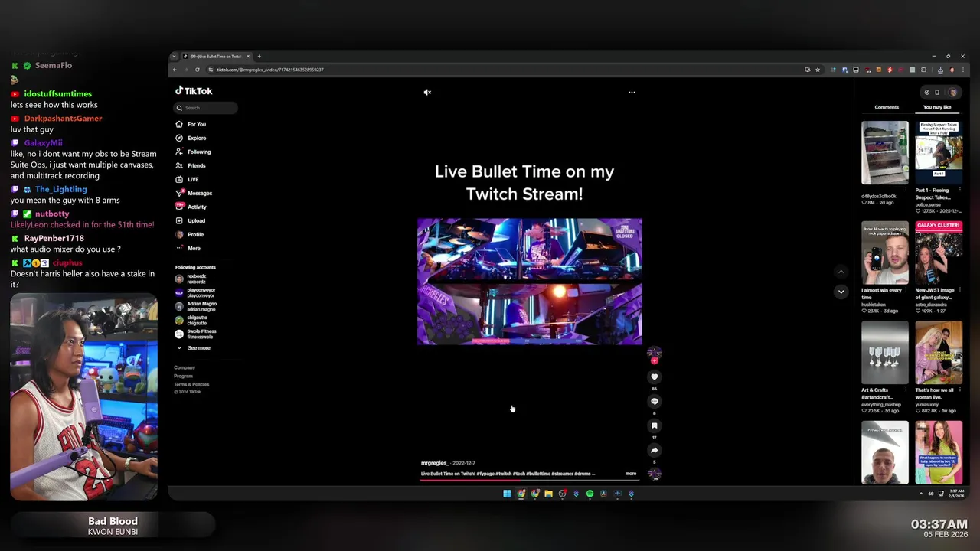Open Chrome three-dot menu
This screenshot has height=551, width=980.
pyautogui.click(x=962, y=70)
